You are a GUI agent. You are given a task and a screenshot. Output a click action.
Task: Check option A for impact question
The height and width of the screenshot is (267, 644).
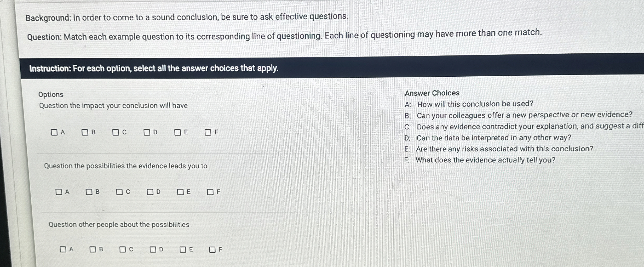(54, 133)
